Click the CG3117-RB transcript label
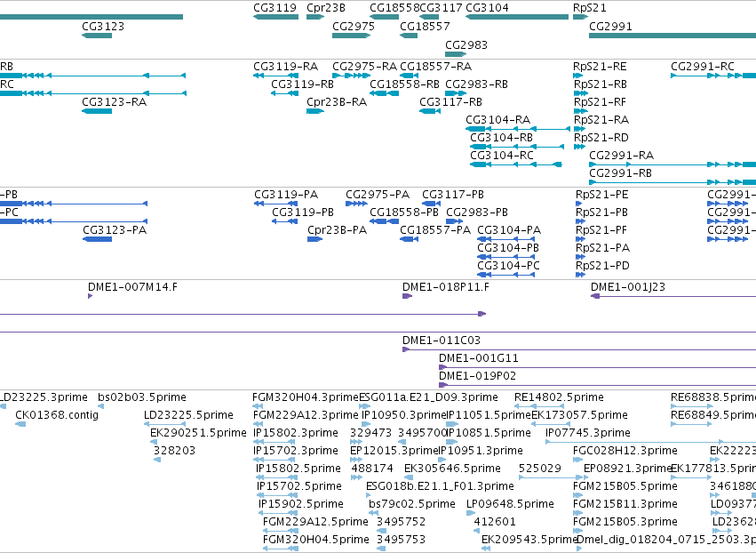This screenshot has height=553, width=756. pyautogui.click(x=450, y=102)
